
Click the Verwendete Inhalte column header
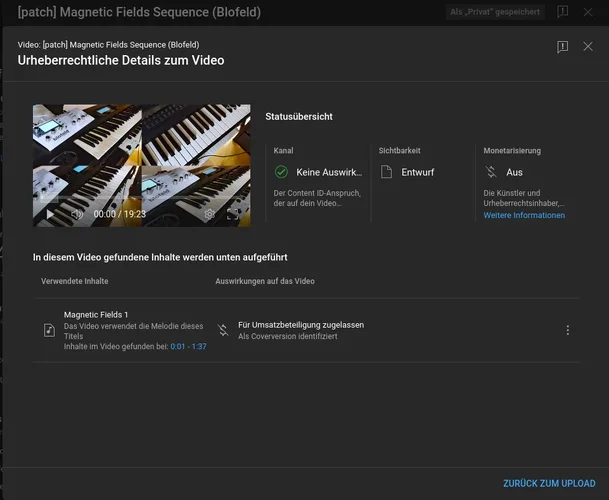click(75, 281)
